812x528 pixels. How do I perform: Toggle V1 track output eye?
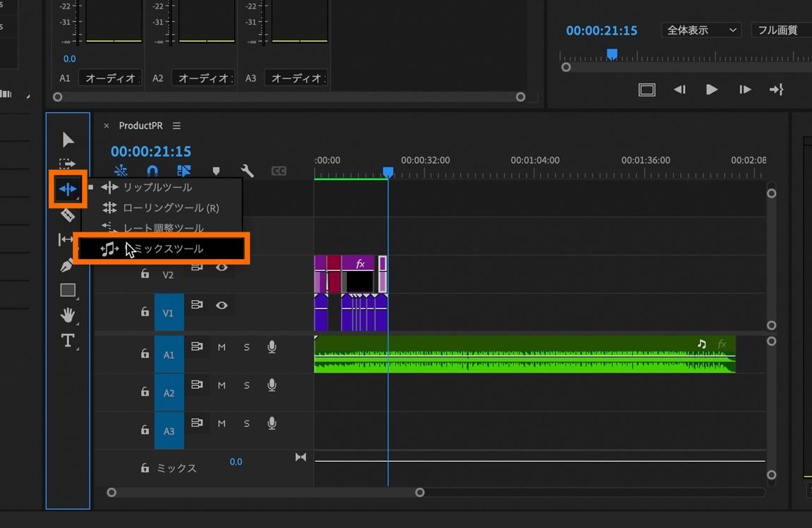(222, 305)
